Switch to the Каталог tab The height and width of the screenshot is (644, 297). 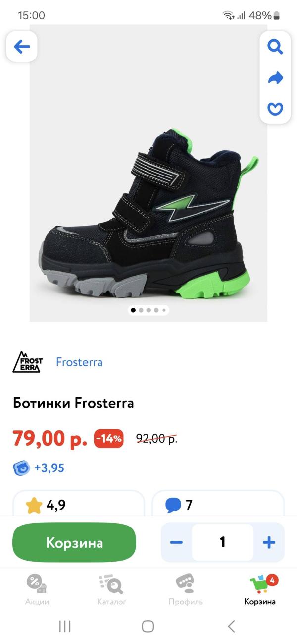click(x=111, y=590)
